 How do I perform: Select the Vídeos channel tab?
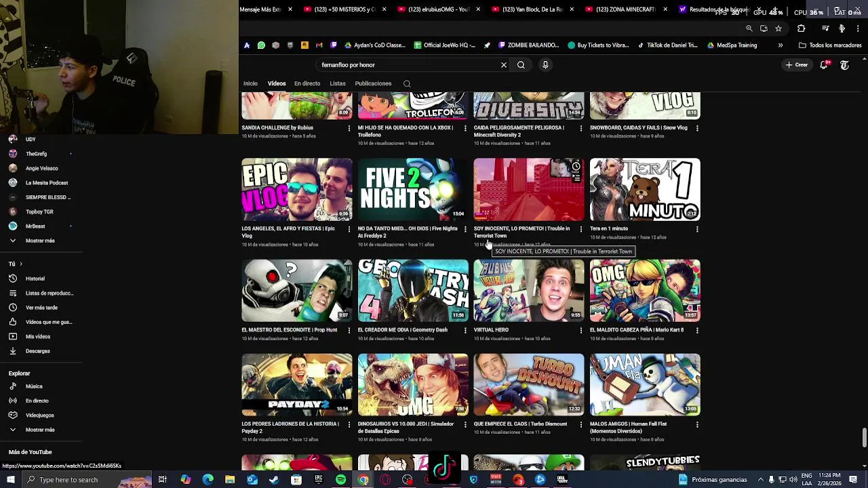coord(277,83)
